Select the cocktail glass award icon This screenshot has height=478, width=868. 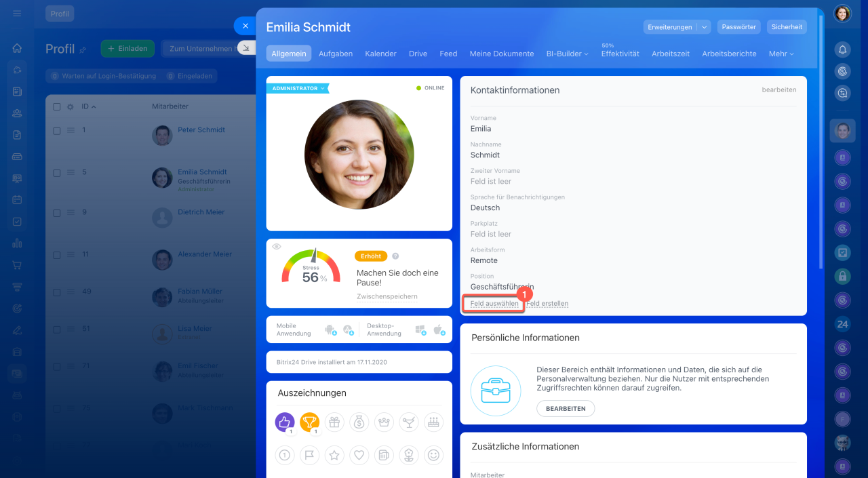coord(409,422)
